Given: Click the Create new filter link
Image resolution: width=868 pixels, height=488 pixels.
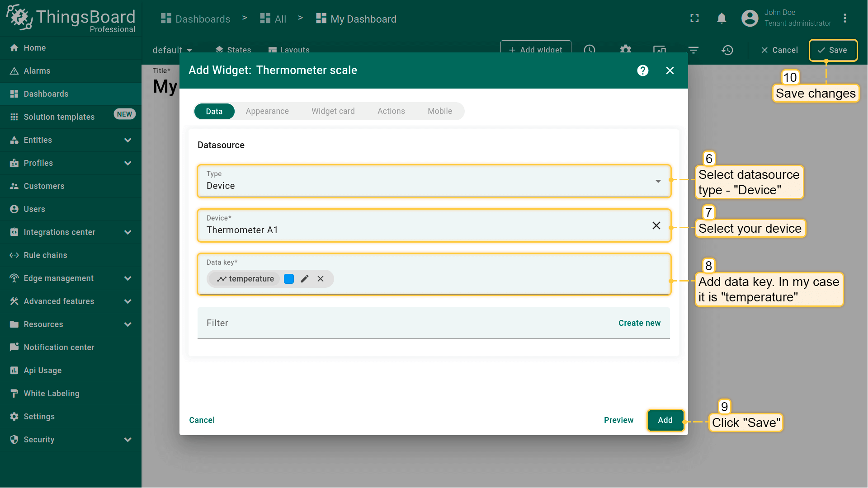Looking at the screenshot, I should tap(639, 323).
